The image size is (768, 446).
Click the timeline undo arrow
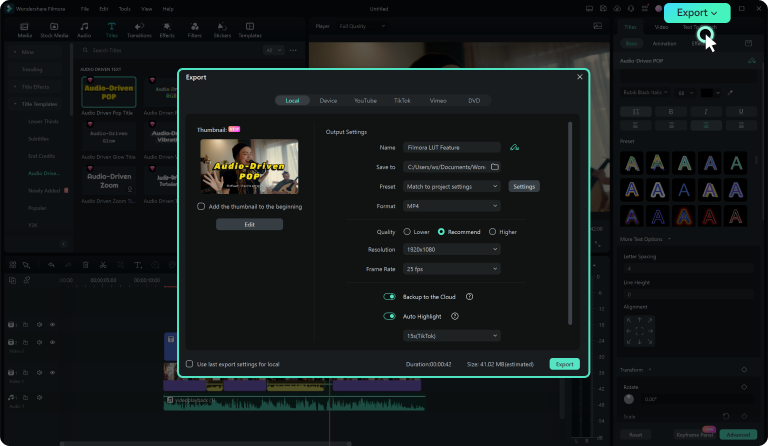[51, 265]
